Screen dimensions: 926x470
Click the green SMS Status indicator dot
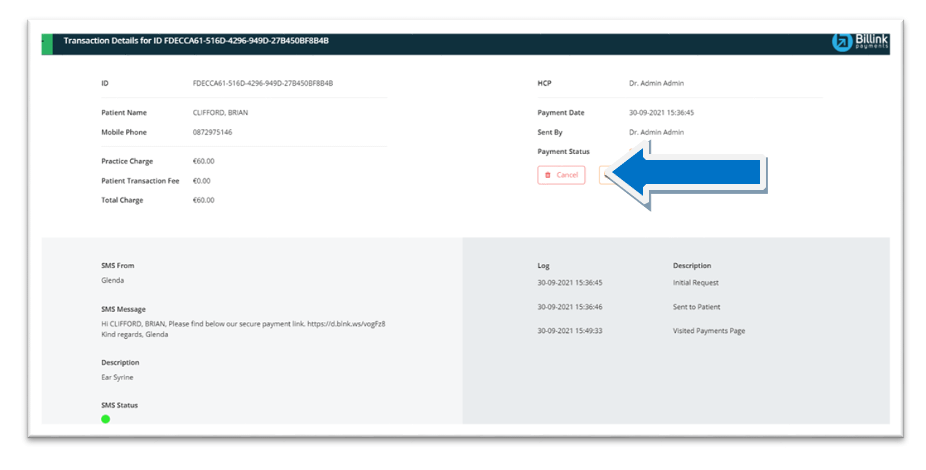[106, 419]
